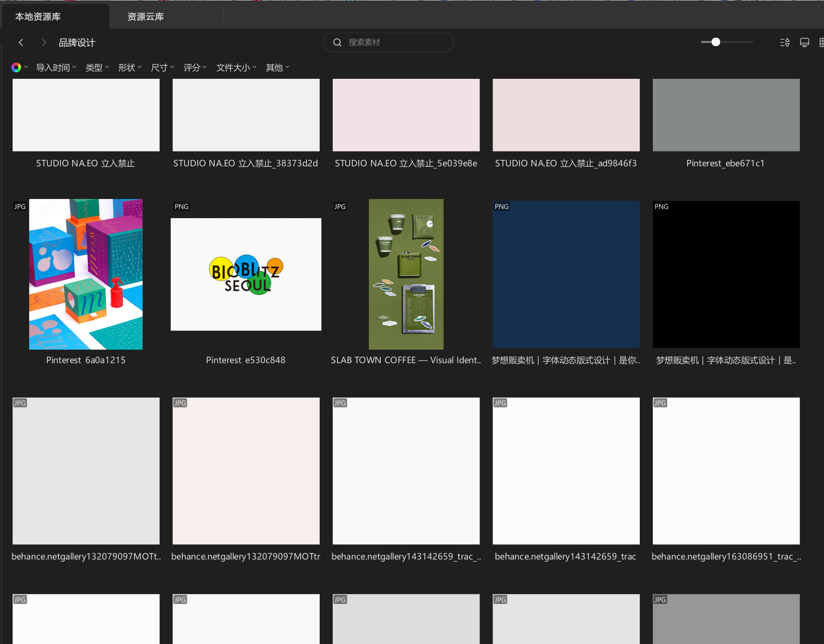This screenshot has width=824, height=644.
Task: Click the Pinterest_e530c848 file name
Action: tap(246, 360)
